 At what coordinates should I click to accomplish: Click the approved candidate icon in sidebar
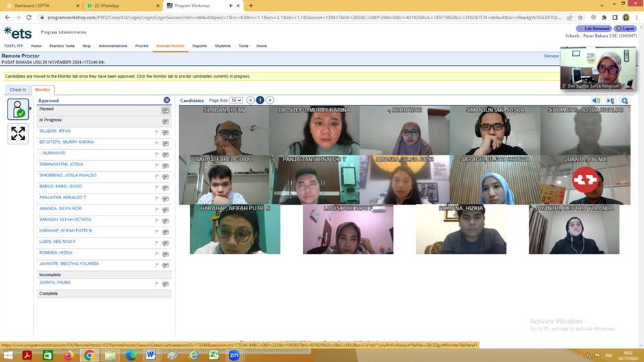[18, 109]
